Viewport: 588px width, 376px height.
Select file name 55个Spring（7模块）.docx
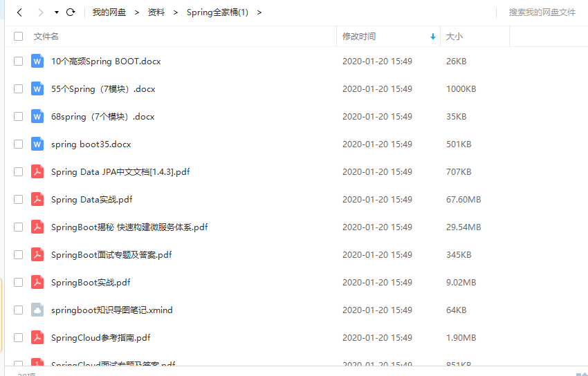103,89
